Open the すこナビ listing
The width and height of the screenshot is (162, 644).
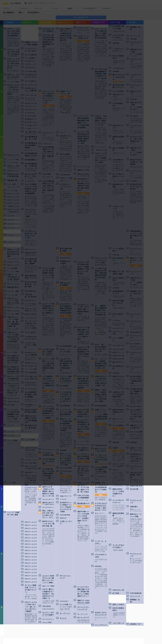pyautogui.click(x=63, y=618)
